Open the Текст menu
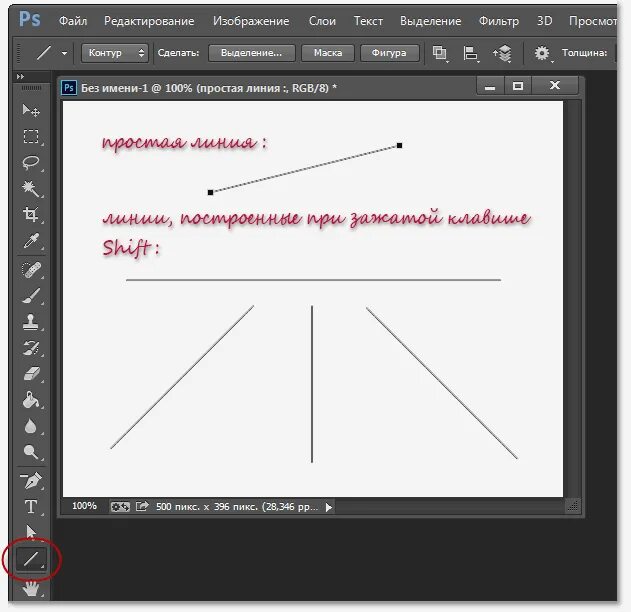Image resolution: width=631 pixels, height=612 pixels. [368, 21]
